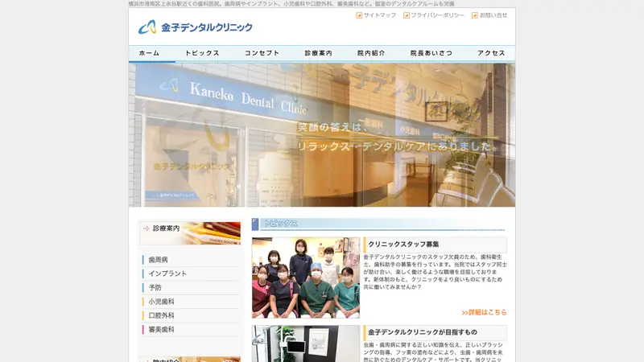Select 歯周病 in the sidebar
Image resolution: width=644 pixels, height=362 pixels.
point(158,260)
